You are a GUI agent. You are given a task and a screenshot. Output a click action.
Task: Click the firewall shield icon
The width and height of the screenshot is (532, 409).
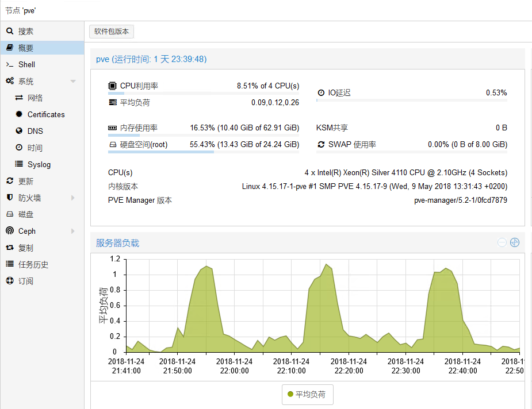(x=10, y=198)
